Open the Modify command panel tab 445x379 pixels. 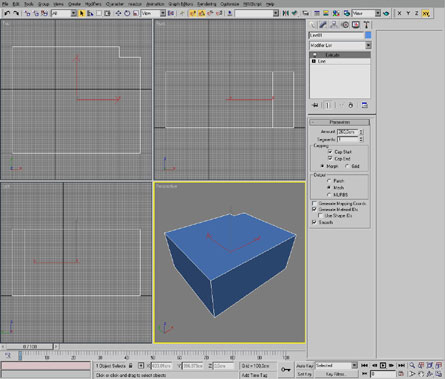point(323,25)
